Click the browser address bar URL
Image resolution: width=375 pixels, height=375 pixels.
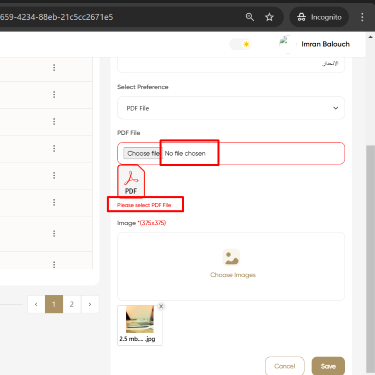[57, 17]
